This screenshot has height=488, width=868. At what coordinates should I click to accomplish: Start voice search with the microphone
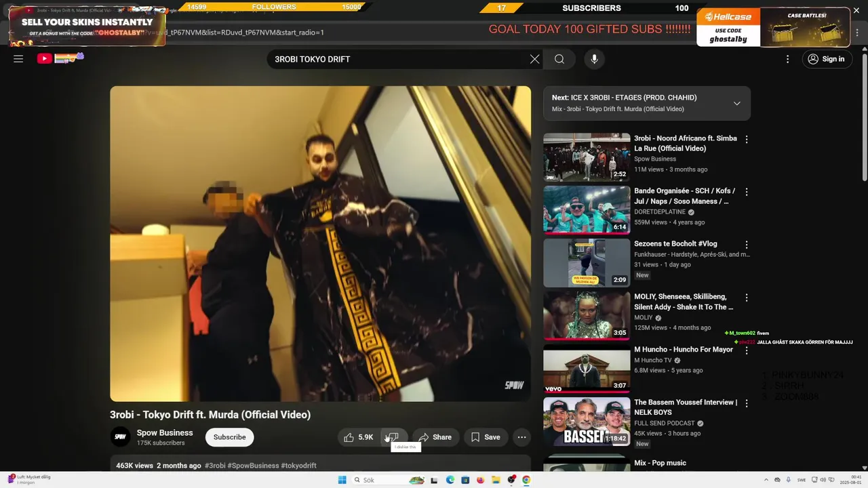[x=594, y=59]
